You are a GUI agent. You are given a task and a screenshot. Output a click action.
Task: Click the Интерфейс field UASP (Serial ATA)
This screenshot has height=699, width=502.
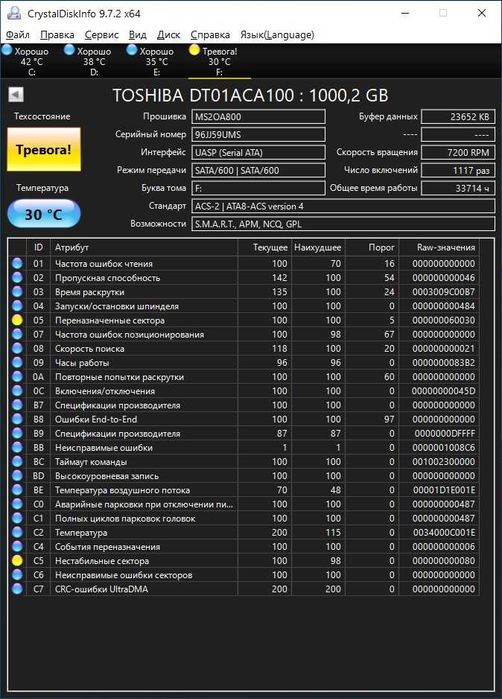pos(258,152)
